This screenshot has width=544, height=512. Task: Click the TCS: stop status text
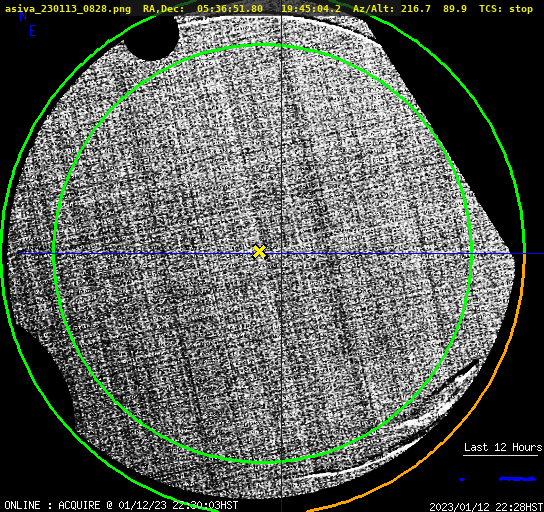[x=506, y=9]
